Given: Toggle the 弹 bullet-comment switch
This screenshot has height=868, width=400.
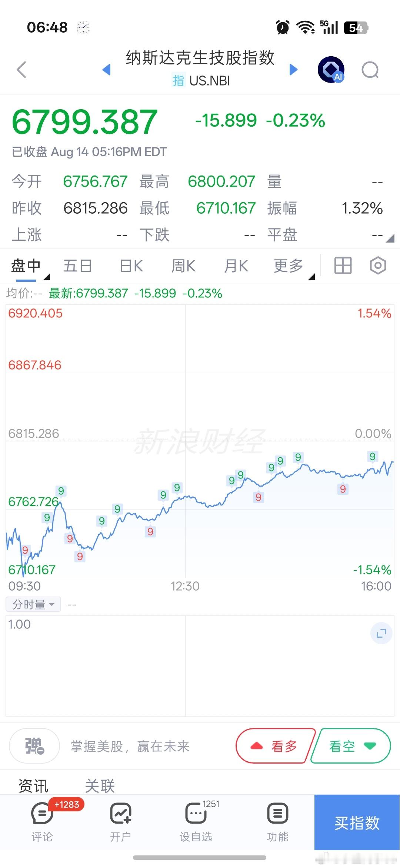Looking at the screenshot, I should point(34,746).
